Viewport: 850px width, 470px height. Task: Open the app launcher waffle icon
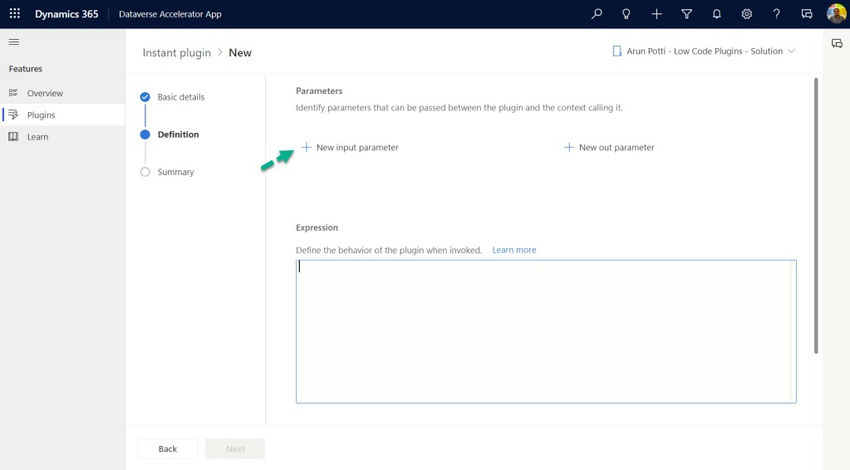tap(15, 14)
